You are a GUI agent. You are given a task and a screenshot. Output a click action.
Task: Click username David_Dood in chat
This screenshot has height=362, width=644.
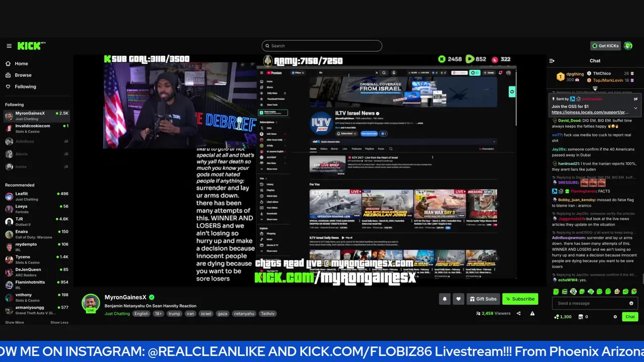point(570,121)
